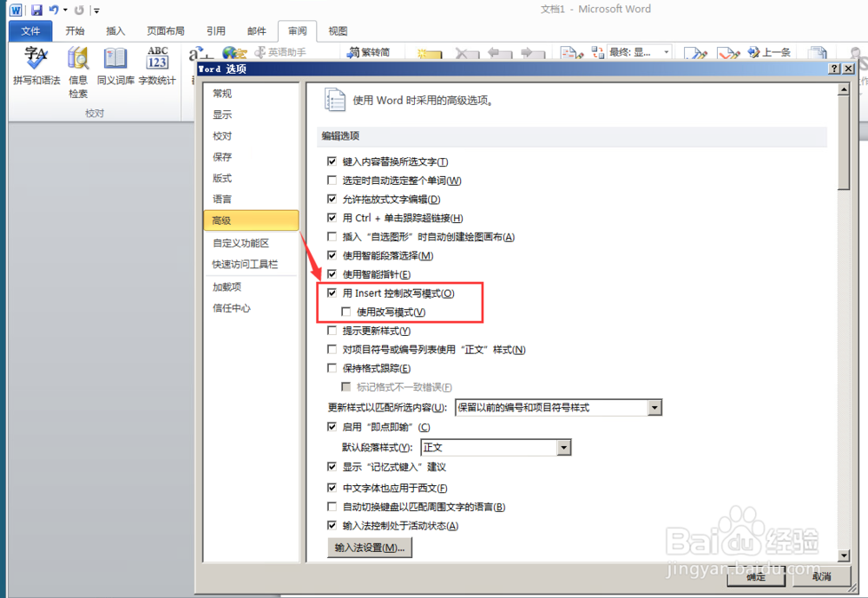Click the dialog Help question mark

coord(833,68)
